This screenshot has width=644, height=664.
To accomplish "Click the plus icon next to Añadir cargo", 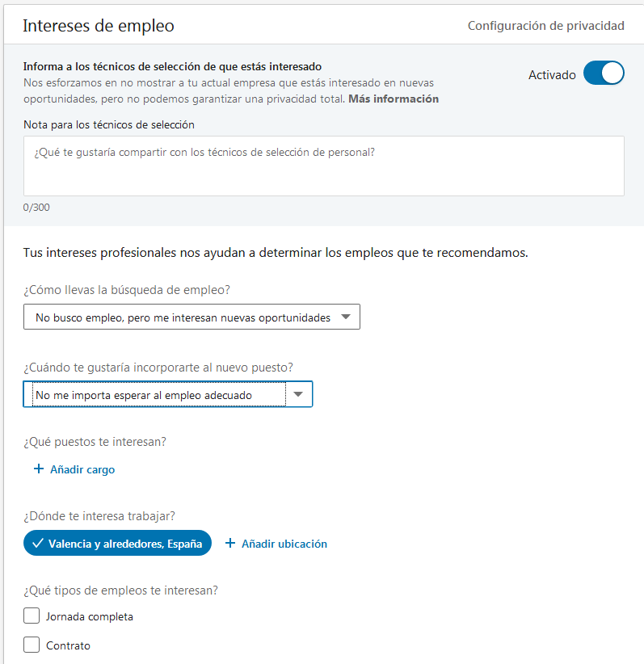I will (38, 469).
